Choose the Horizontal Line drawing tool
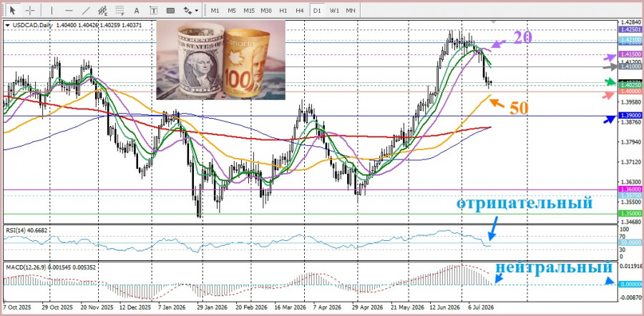Image resolution: width=644 pixels, height=316 pixels. pos(69,10)
